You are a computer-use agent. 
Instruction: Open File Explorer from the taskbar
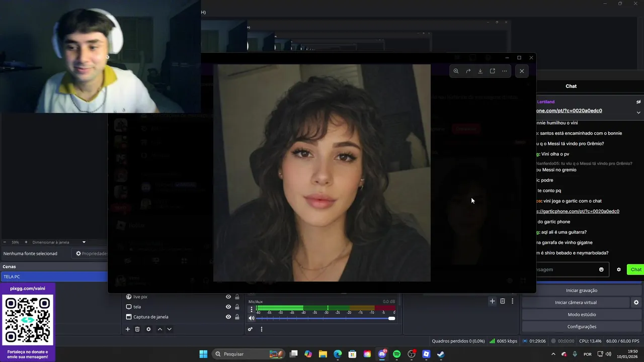(x=323, y=354)
